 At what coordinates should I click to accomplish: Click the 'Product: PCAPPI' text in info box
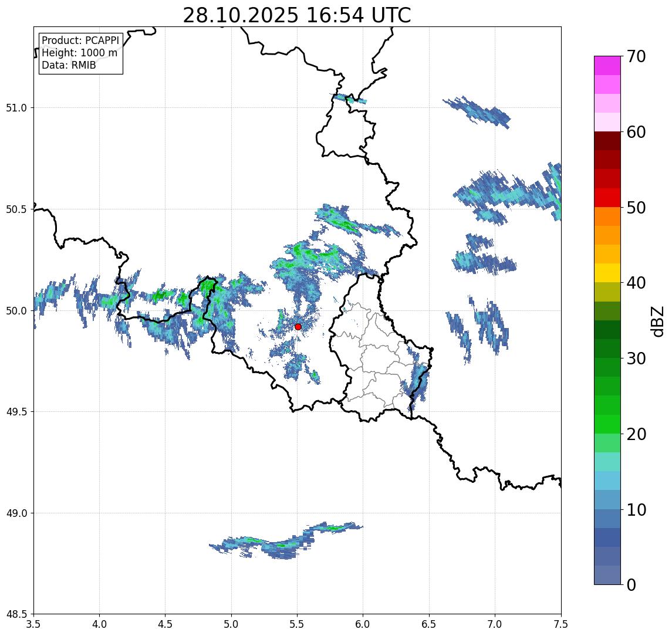click(80, 40)
